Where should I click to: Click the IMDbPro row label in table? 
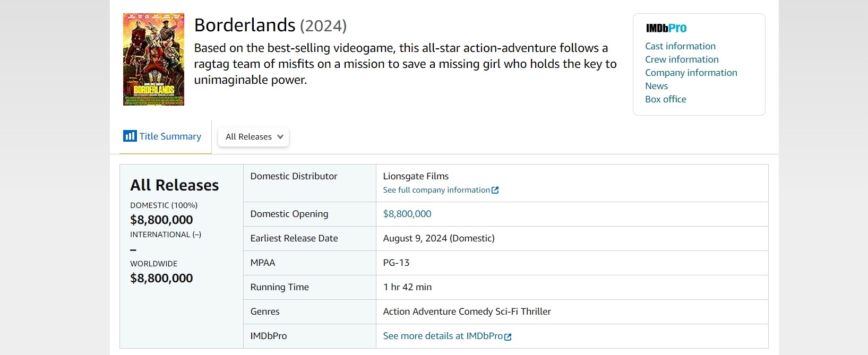(x=269, y=336)
